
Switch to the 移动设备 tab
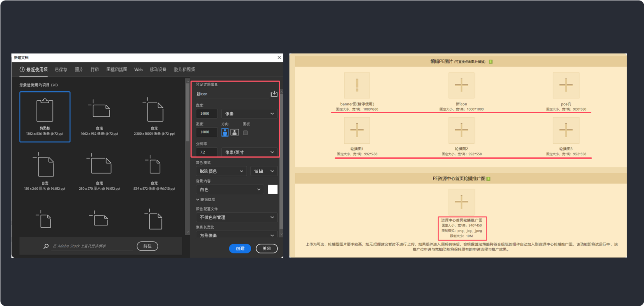click(158, 70)
